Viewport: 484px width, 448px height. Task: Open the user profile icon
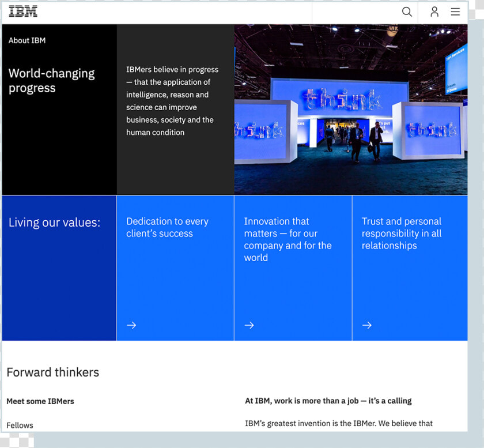(434, 12)
